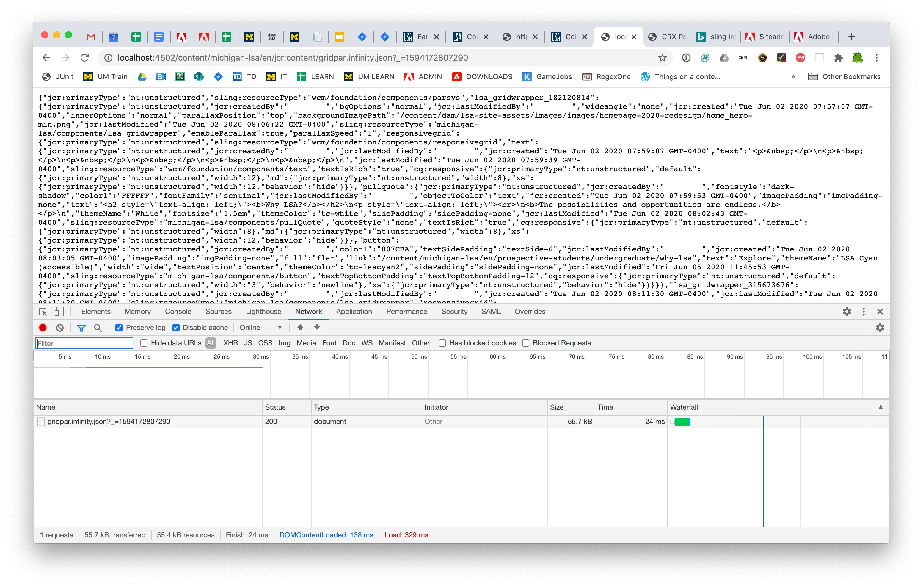The height and width of the screenshot is (588, 923).
Task: Click the record network log button
Action: pyautogui.click(x=43, y=328)
